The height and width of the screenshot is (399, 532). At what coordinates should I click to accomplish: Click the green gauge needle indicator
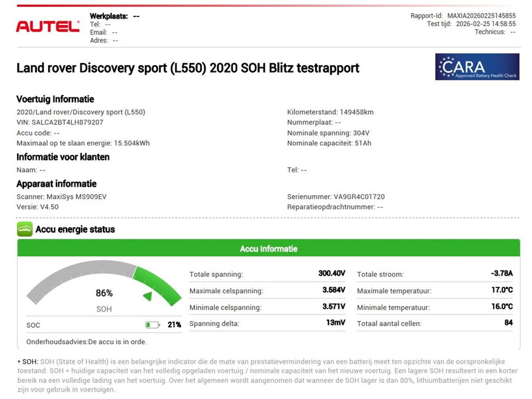[147, 296]
